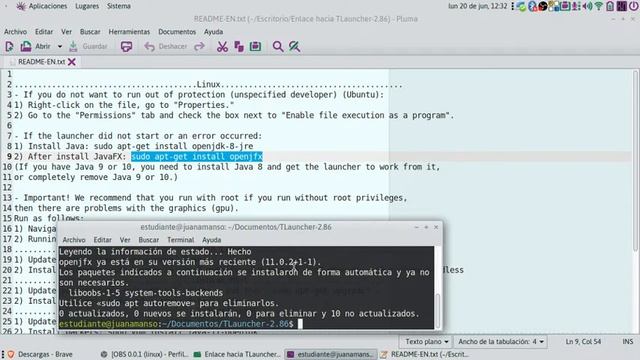This screenshot has width=640, height=360.
Task: Close the terminal window with X
Action: tap(436, 227)
